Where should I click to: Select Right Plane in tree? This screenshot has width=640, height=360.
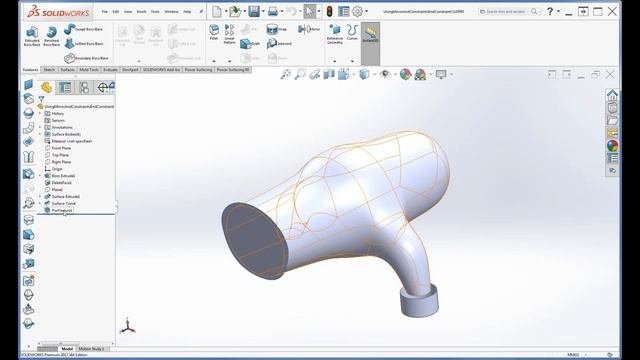click(58, 162)
